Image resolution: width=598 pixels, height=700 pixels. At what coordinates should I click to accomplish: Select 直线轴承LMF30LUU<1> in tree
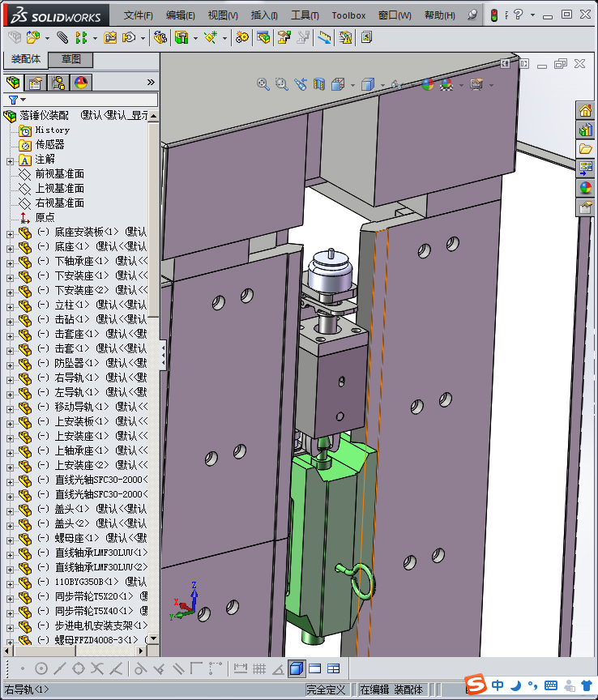(x=101, y=553)
